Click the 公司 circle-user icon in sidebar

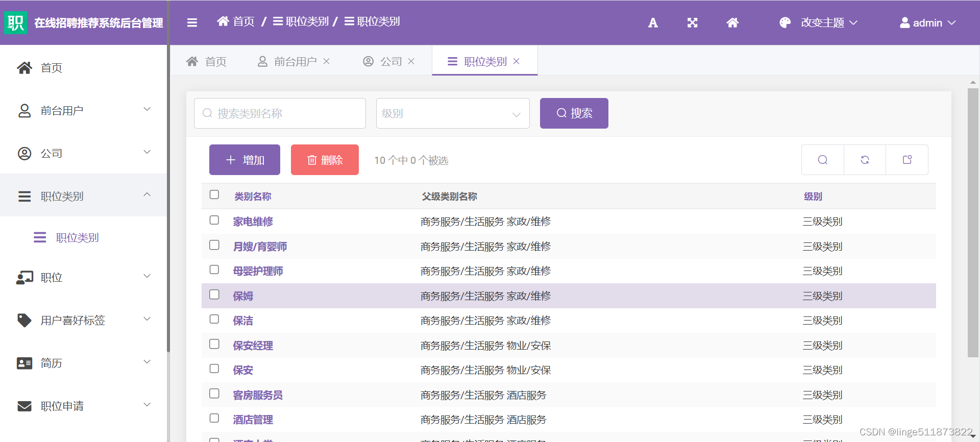point(24,154)
